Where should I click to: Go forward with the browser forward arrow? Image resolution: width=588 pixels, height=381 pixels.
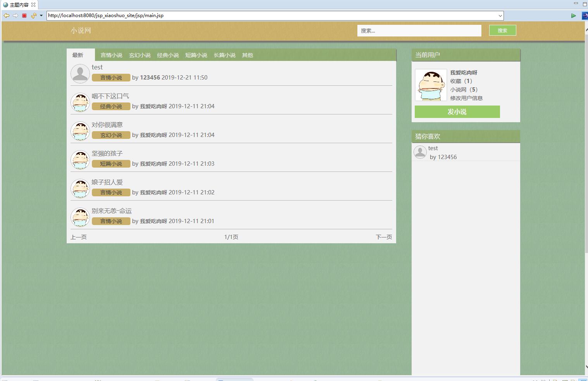coord(16,16)
